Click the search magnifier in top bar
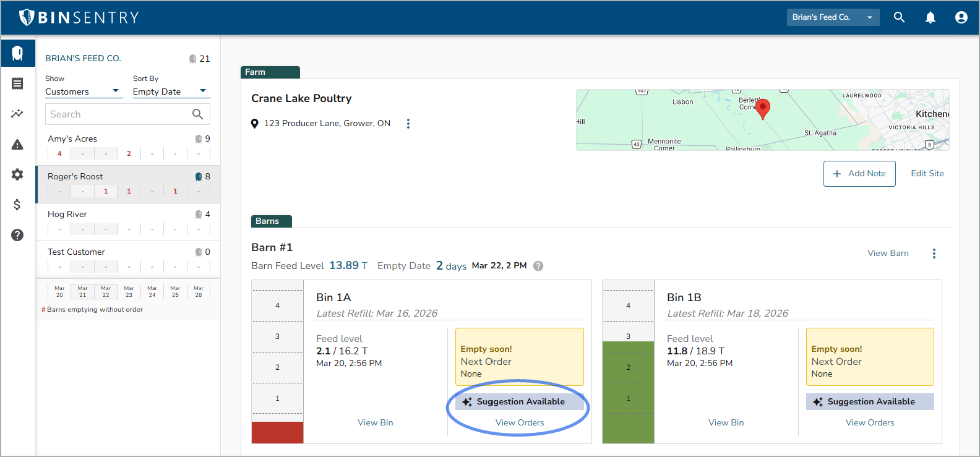The width and height of the screenshot is (980, 457). (x=899, y=17)
